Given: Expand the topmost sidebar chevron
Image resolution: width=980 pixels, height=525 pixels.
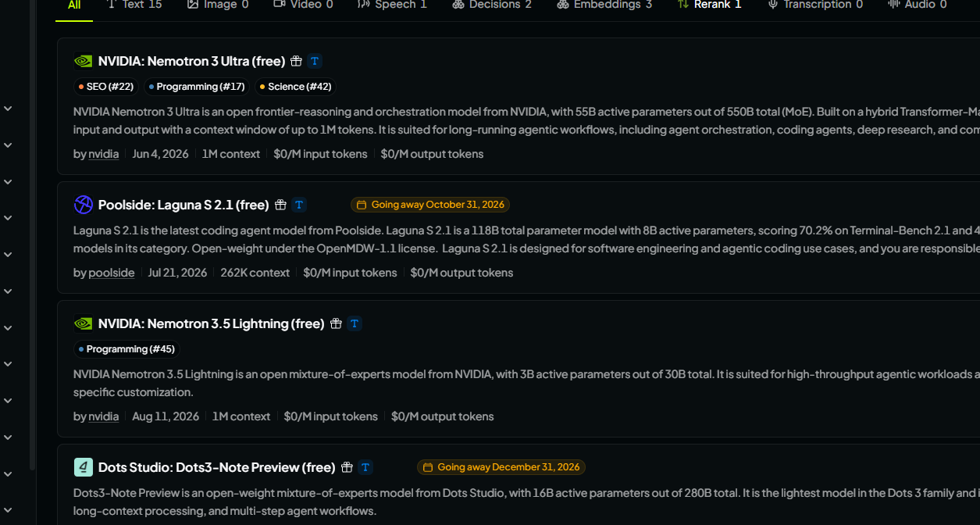Looking at the screenshot, I should coord(8,109).
